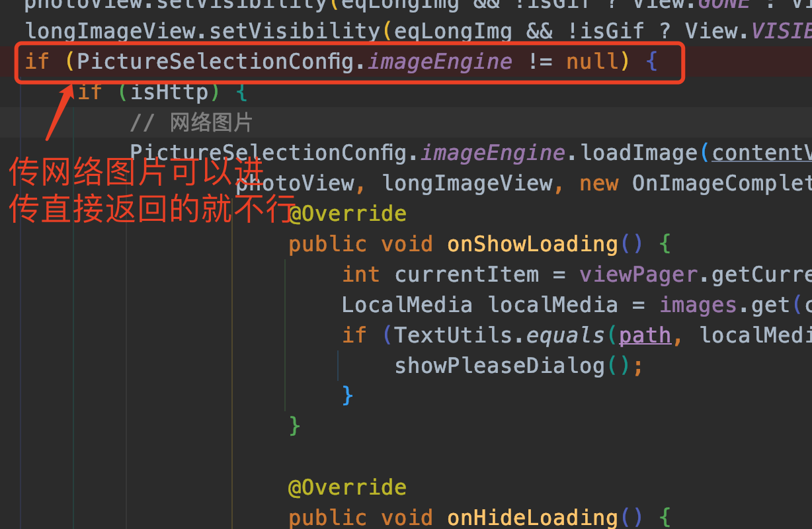This screenshot has height=529, width=812.
Task: Click the underlined path variable link
Action: 643,335
